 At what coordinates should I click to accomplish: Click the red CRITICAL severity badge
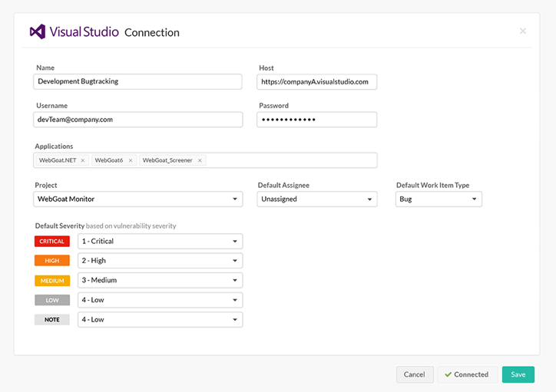(x=52, y=242)
